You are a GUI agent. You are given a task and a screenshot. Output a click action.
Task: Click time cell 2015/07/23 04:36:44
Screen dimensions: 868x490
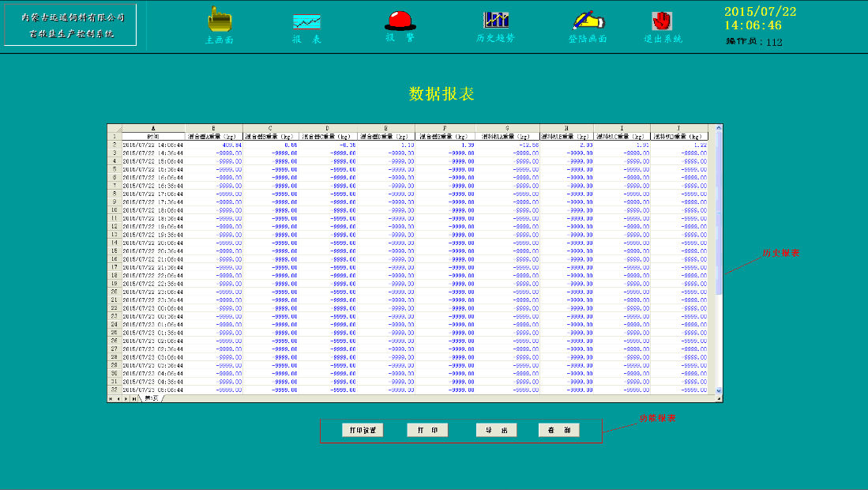(x=153, y=382)
